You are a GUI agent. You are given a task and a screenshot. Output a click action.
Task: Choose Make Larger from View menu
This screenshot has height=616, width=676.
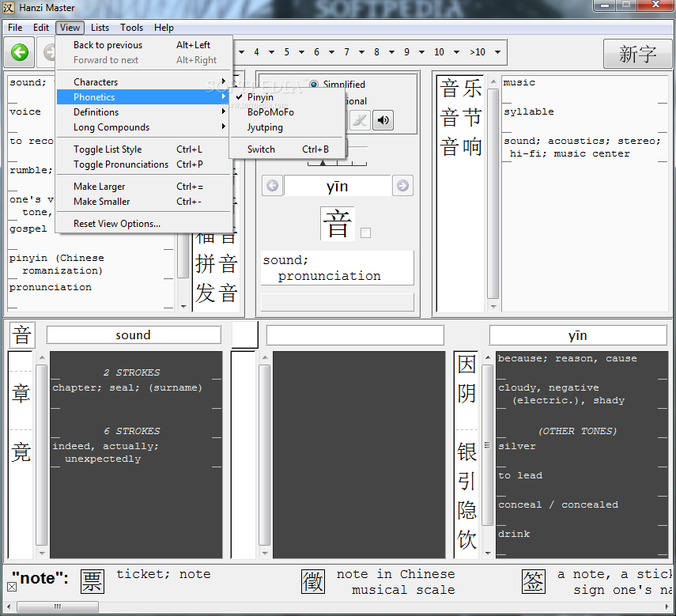click(144, 186)
